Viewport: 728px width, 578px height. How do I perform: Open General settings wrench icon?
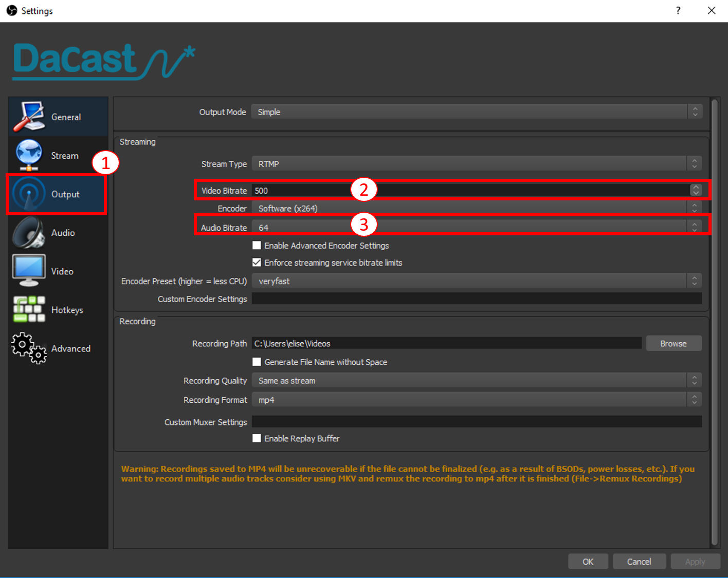coord(29,117)
